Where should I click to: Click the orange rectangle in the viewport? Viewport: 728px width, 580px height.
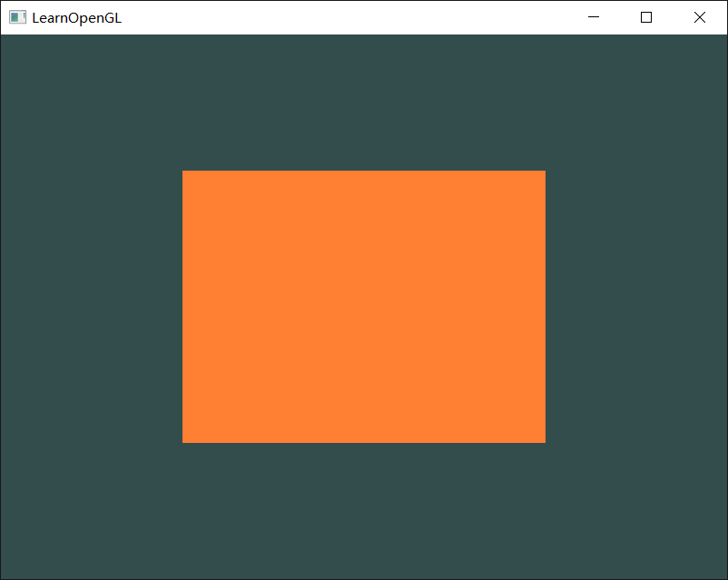pyautogui.click(x=364, y=307)
